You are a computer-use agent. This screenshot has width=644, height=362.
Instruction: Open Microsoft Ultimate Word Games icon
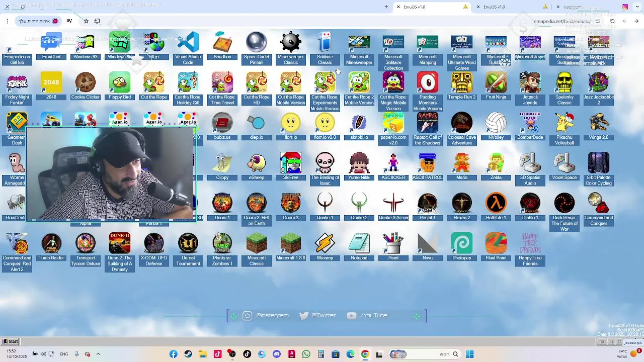tap(462, 52)
